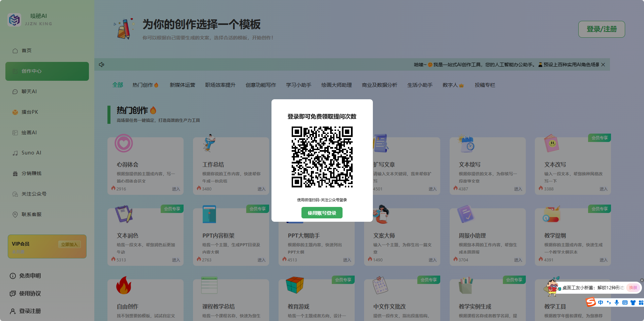The image size is (644, 321).
Task: Click the Sogou input method S icon
Action: point(591,302)
